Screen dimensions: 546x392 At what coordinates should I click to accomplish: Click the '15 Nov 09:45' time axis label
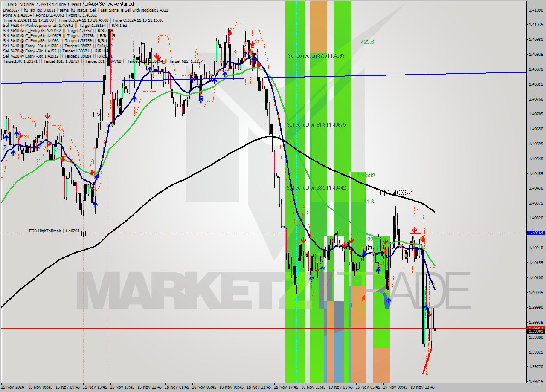[67, 387]
